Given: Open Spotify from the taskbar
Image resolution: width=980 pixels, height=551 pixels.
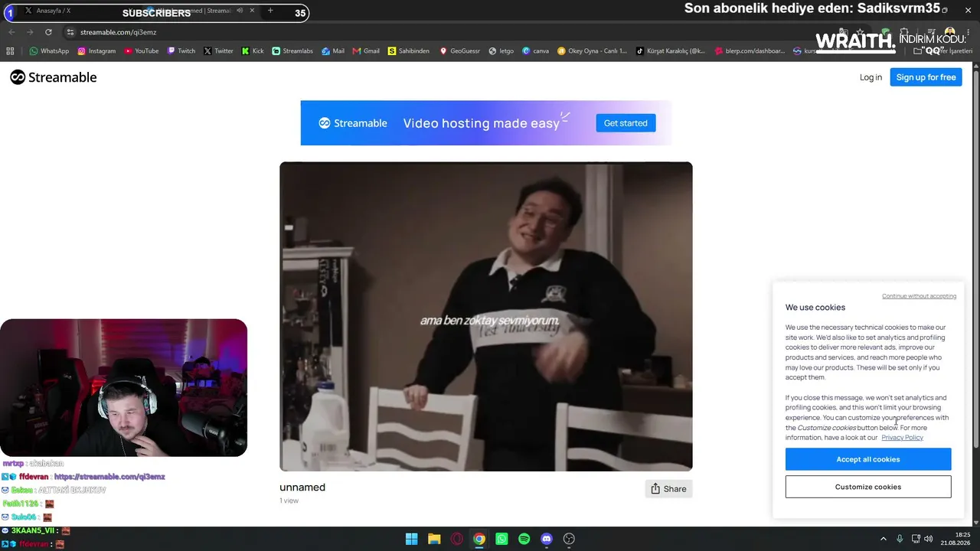Looking at the screenshot, I should click(524, 539).
